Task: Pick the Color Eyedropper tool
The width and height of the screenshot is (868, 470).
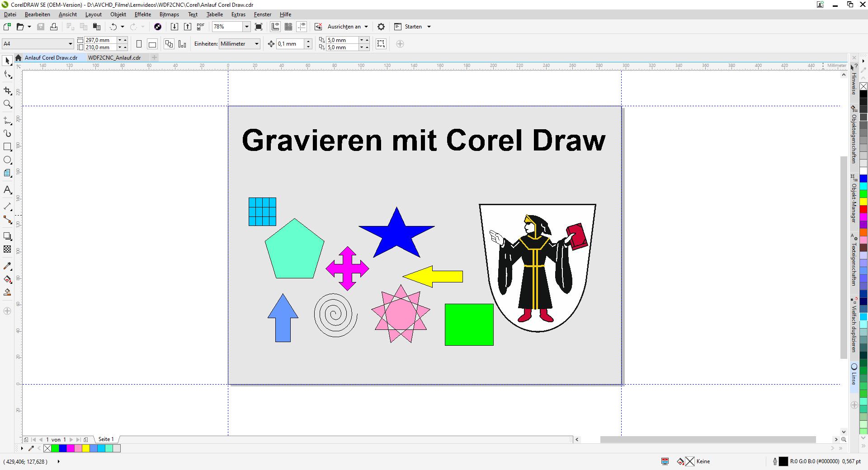Action: (7, 266)
